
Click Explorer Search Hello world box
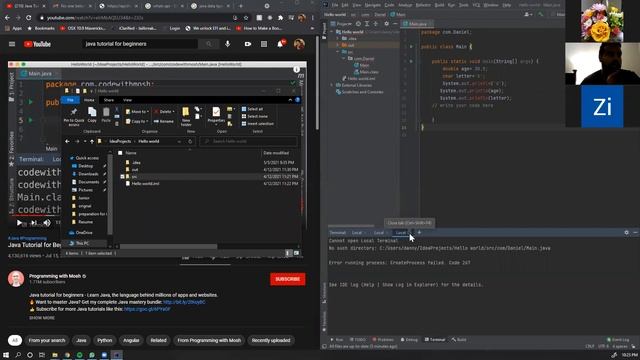click(248, 141)
